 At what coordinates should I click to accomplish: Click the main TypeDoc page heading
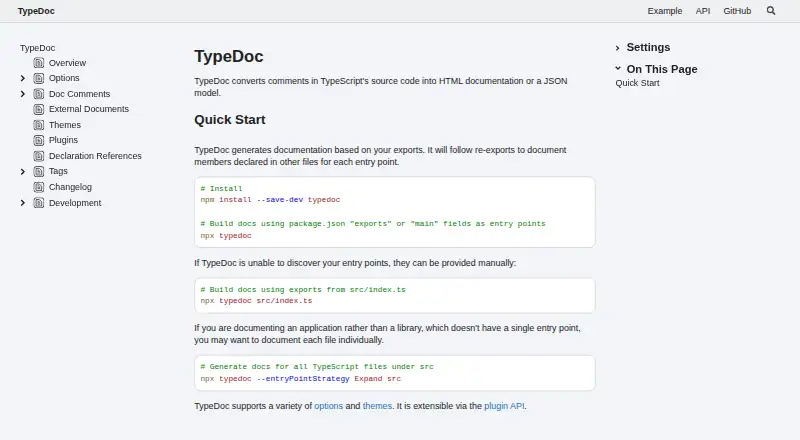click(229, 56)
